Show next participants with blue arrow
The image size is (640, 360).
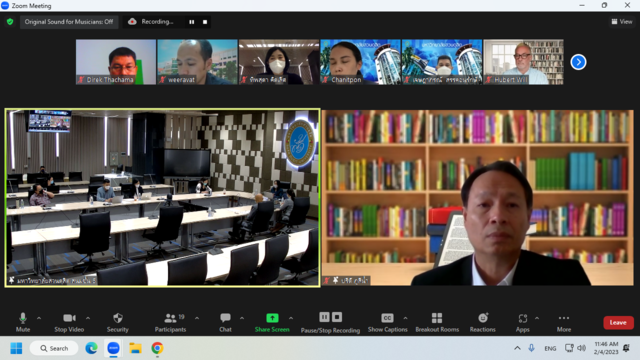pyautogui.click(x=578, y=62)
